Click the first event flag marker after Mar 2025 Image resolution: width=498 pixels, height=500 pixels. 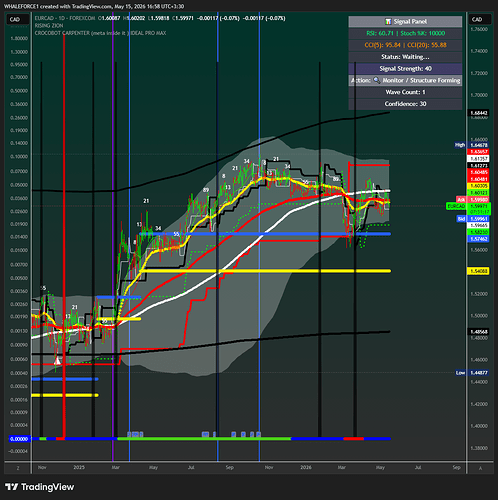pyautogui.click(x=129, y=434)
